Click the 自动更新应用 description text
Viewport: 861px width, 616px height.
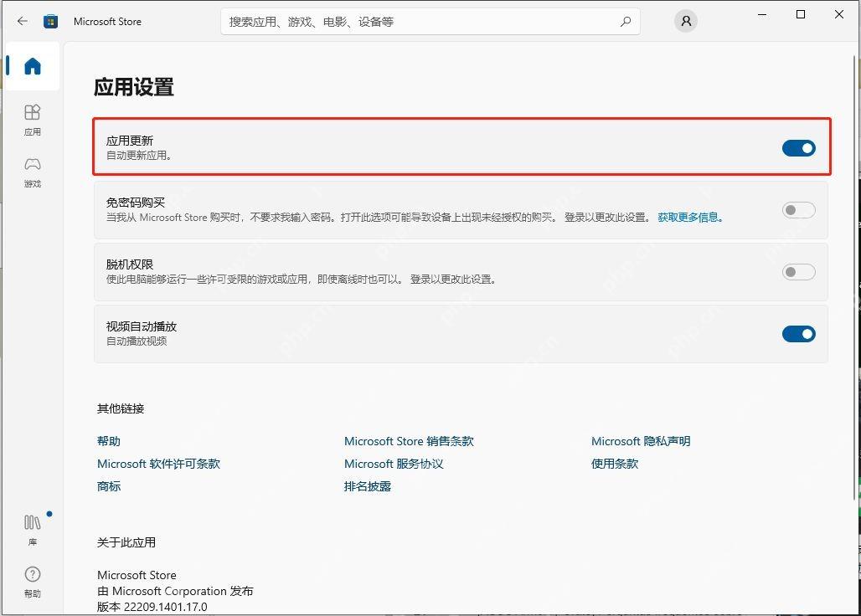coord(139,155)
